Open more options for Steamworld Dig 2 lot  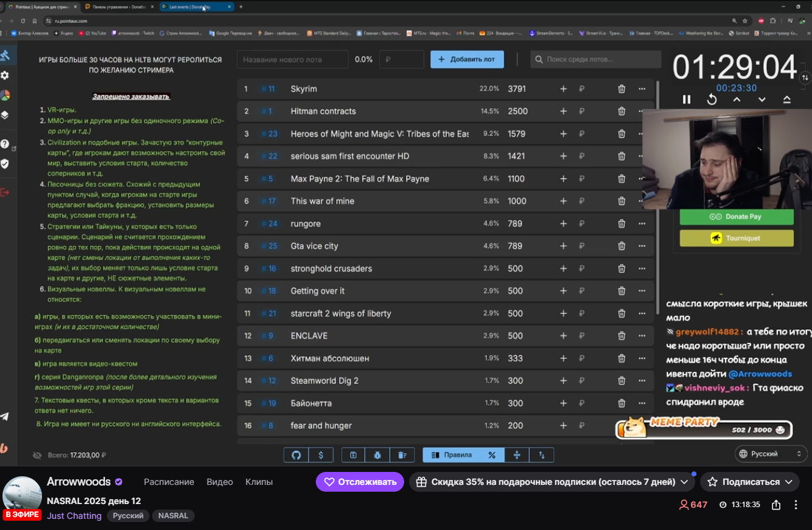[x=642, y=381]
